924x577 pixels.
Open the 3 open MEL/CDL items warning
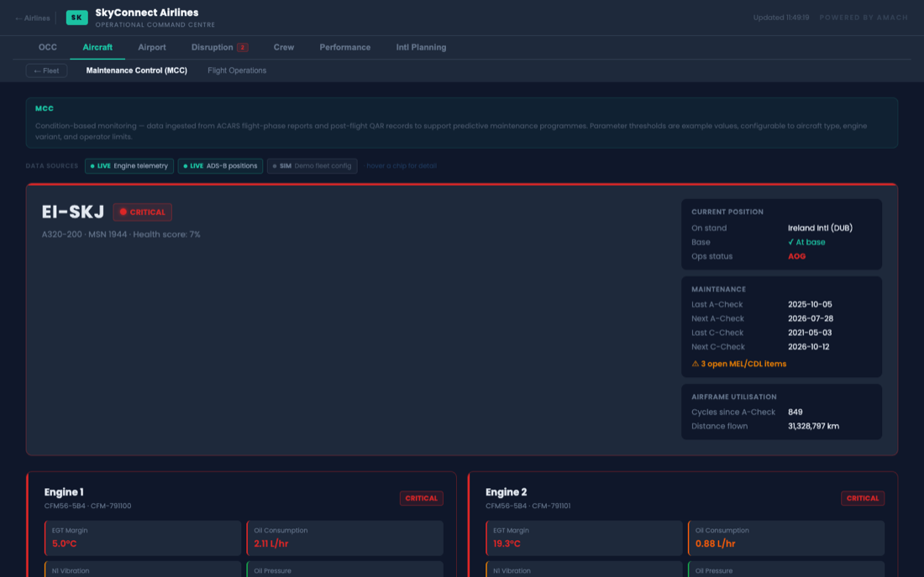point(739,364)
